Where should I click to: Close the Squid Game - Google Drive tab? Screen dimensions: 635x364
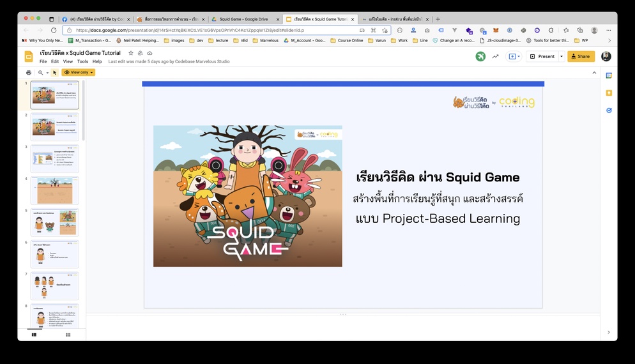coord(278,19)
